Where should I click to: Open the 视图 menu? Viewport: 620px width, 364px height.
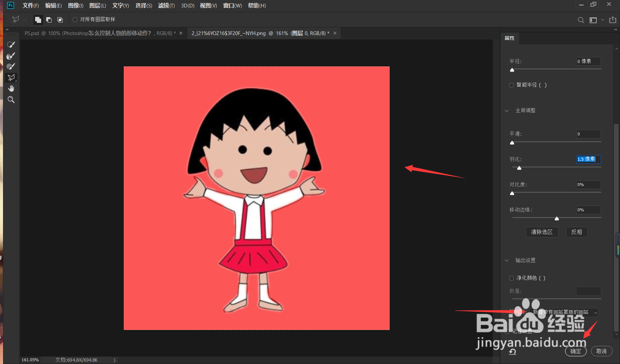point(208,5)
